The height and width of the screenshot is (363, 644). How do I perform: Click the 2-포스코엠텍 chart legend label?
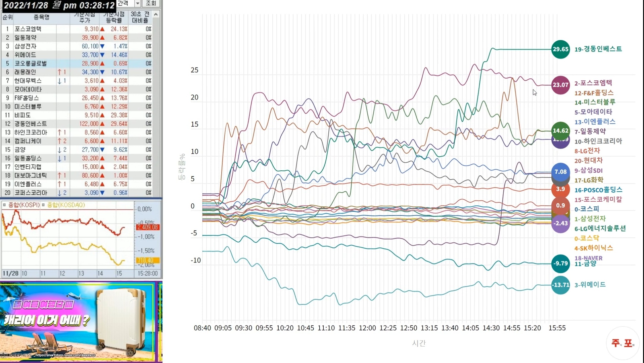pyautogui.click(x=593, y=83)
